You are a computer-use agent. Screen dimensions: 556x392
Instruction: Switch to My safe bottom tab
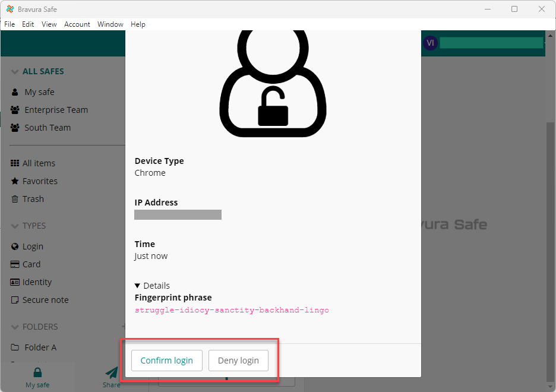point(37,377)
